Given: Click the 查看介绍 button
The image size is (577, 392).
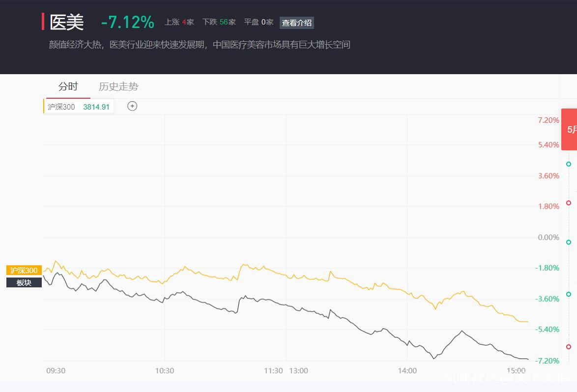Looking at the screenshot, I should click(296, 23).
